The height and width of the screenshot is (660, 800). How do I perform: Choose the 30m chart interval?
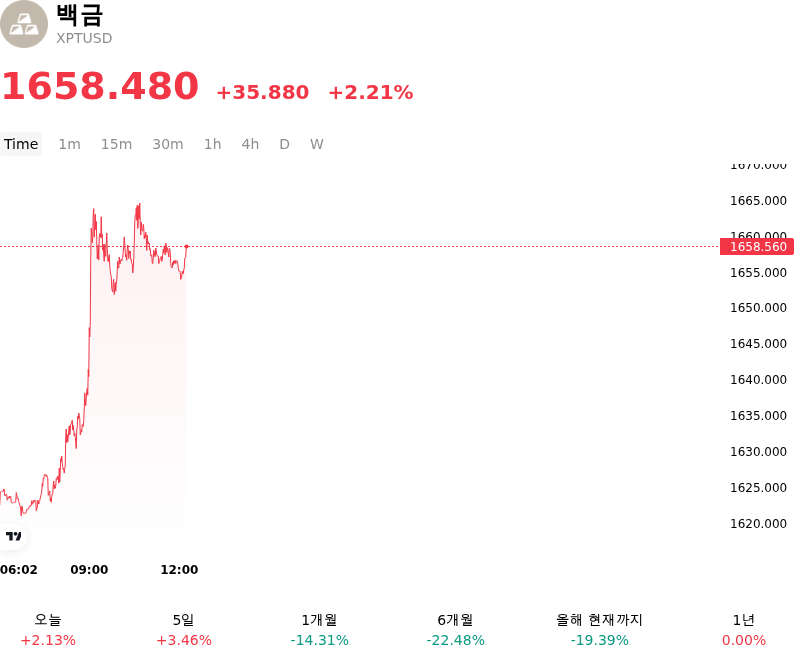[168, 144]
